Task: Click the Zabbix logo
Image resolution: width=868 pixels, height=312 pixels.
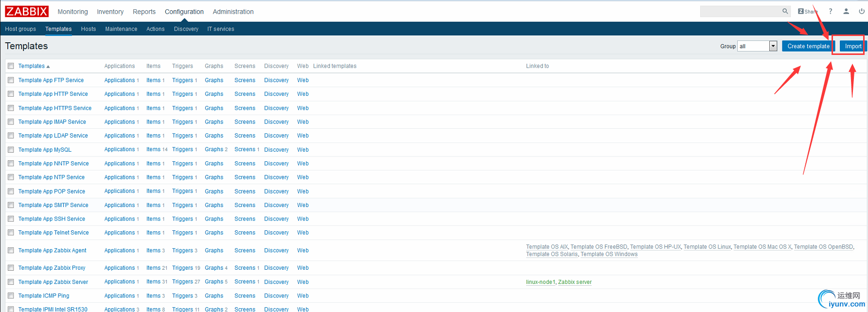Action: click(27, 11)
